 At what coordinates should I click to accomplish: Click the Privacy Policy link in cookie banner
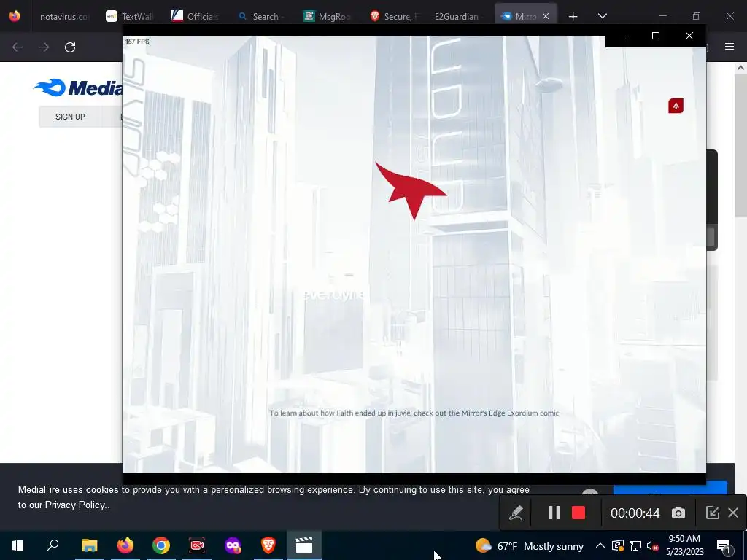[75, 505]
